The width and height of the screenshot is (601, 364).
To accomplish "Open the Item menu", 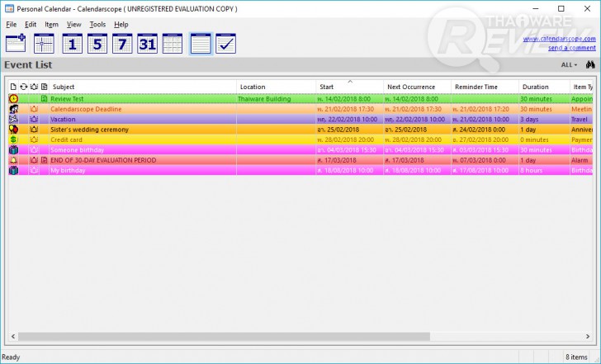I will click(x=51, y=24).
